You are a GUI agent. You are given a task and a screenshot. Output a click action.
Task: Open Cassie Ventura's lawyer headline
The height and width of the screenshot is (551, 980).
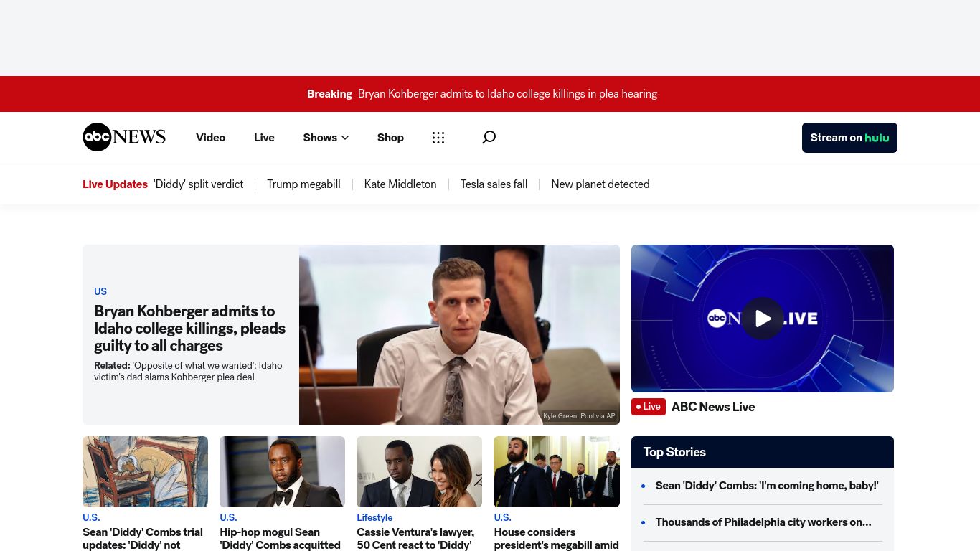(x=415, y=539)
